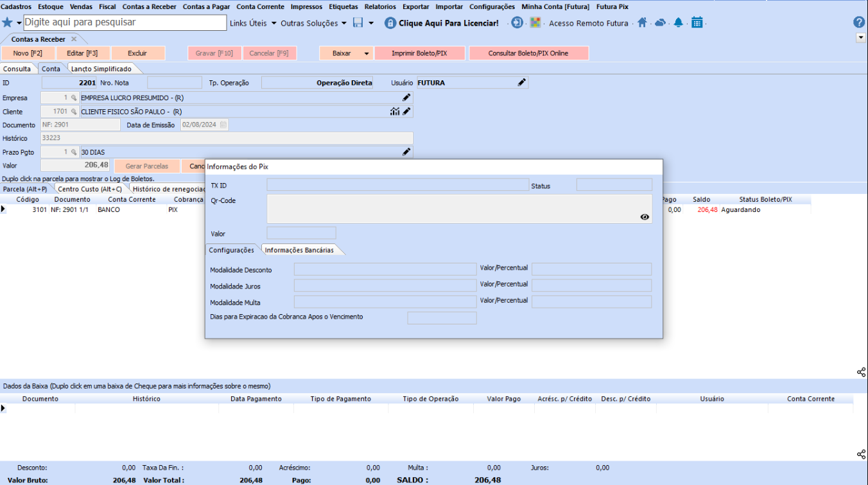Click the Aguardando status cell
The width and height of the screenshot is (868, 485).
740,210
